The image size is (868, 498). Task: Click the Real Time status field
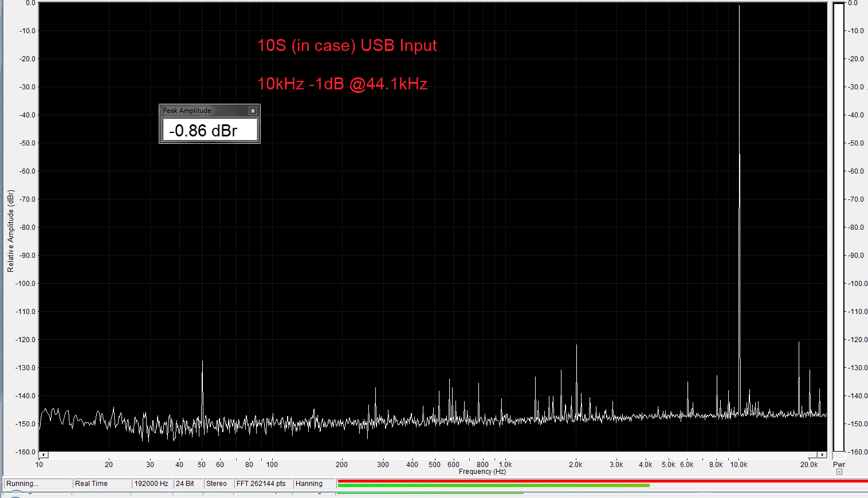102,484
